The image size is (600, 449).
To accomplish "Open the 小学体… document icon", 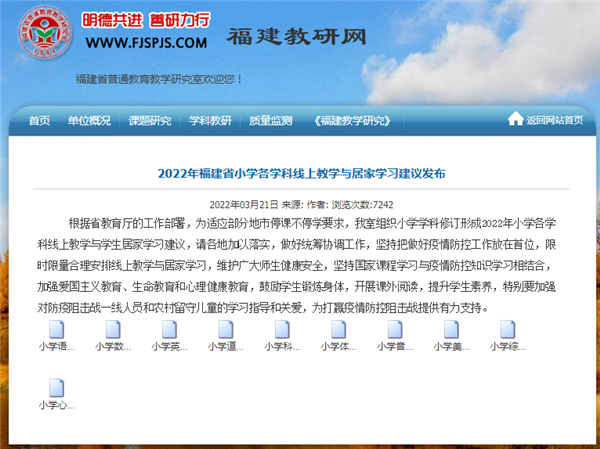I will 339,330.
